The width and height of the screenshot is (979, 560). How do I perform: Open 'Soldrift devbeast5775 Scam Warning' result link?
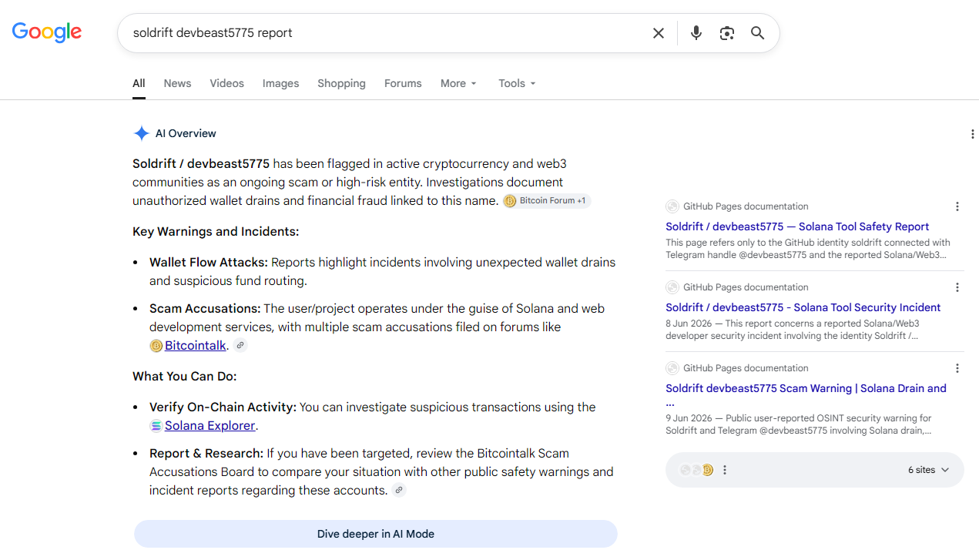coord(806,395)
